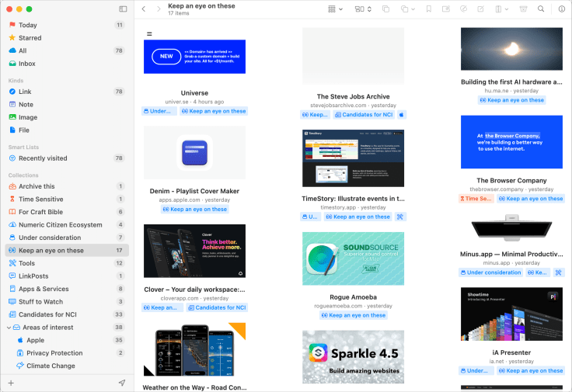The image size is (572, 392).
Task: Open the Denim Playlist Cover Maker thumbnail
Action: click(x=194, y=152)
